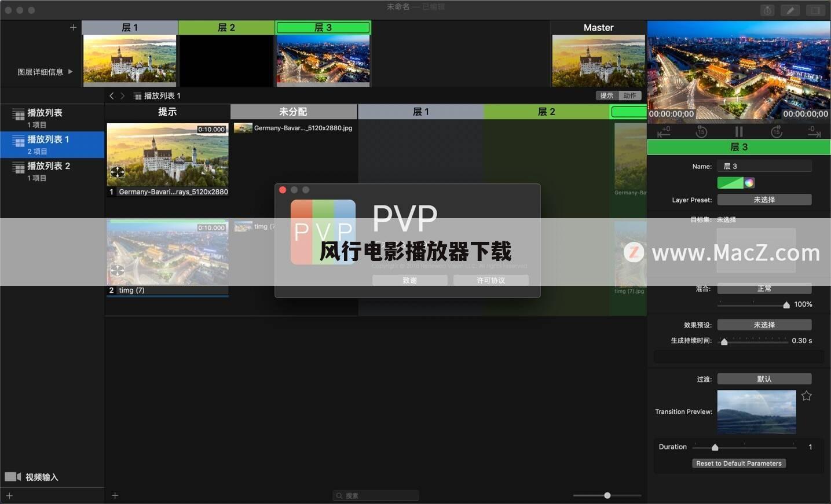Screen dimensions: 831x504
Task: Click the scaling icon on the Germany-Bavari cue
Action: [x=118, y=172]
